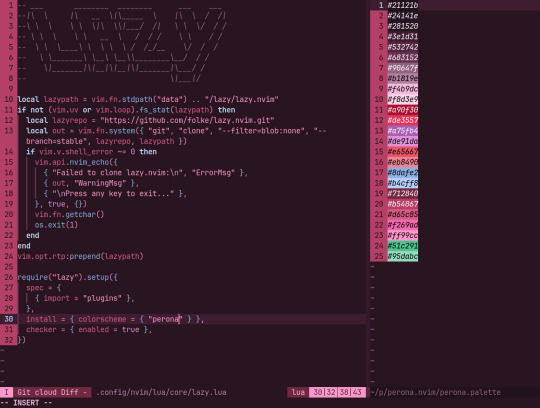This screenshot has width=540, height=408.
Task: Click the #a75fb4 purple color swatch
Action: pyautogui.click(x=403, y=130)
